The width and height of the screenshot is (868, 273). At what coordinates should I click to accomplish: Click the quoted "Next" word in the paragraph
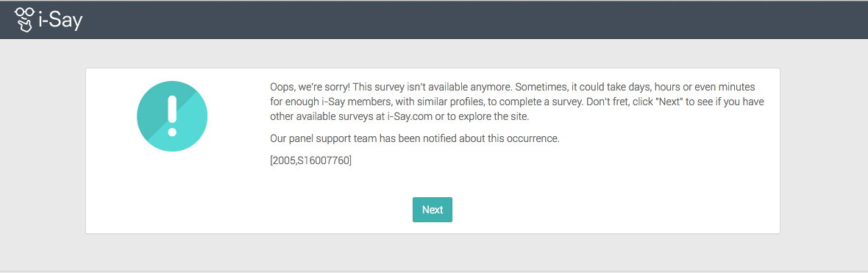pyautogui.click(x=672, y=102)
